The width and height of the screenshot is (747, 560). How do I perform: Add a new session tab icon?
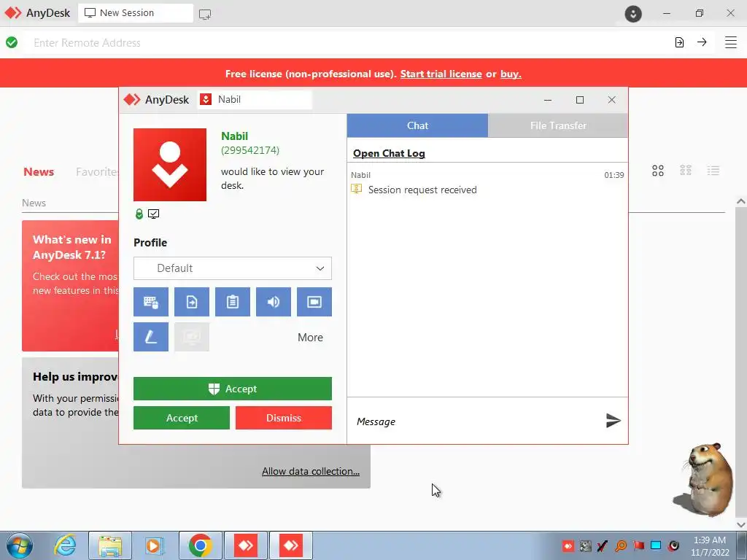(205, 15)
